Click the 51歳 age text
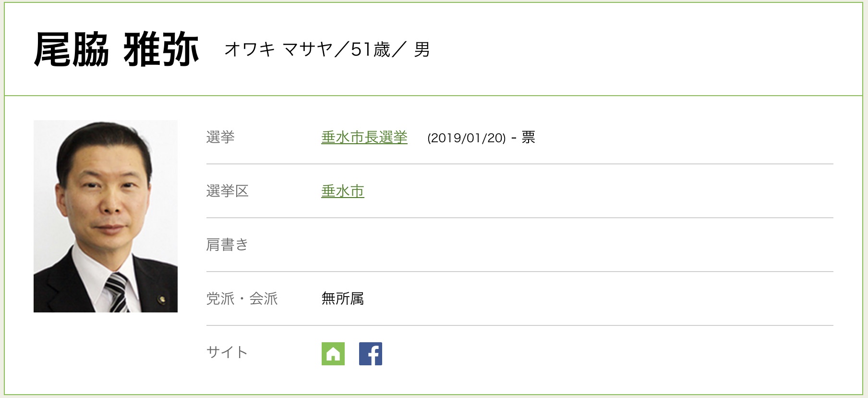Screen dimensions: 868x398 coord(370,50)
